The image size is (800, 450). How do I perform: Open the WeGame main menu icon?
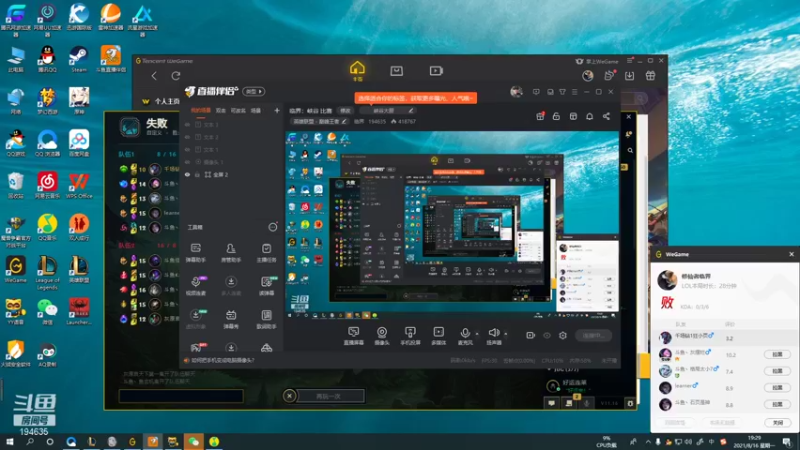pos(630,61)
